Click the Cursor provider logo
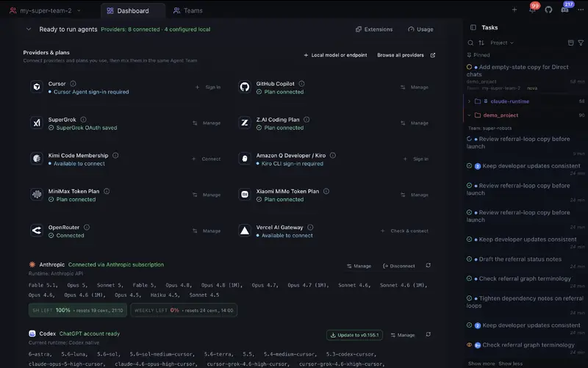Screen dimensions: 588x368 pyautogui.click(x=37, y=87)
